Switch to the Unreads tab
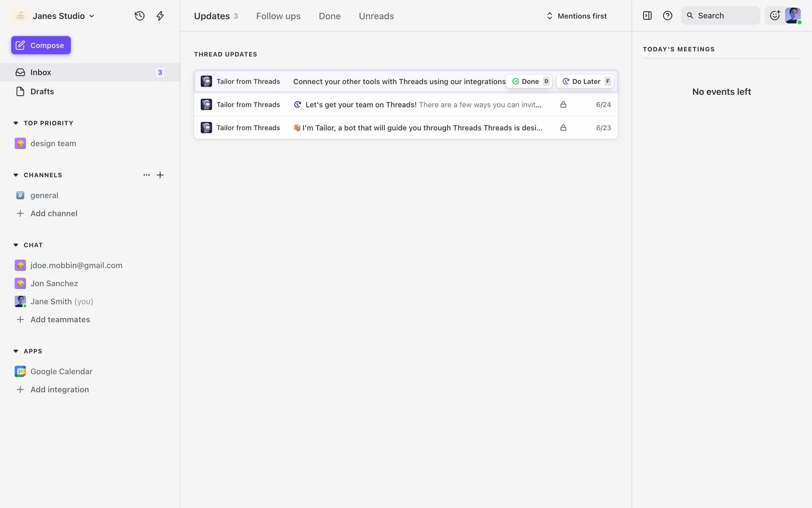The width and height of the screenshot is (812, 508). pos(376,16)
